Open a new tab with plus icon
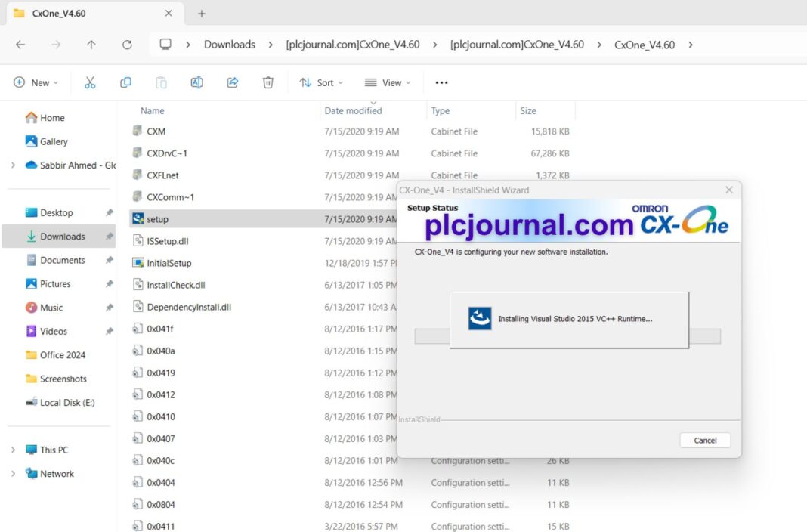This screenshot has width=807, height=532. point(202,14)
